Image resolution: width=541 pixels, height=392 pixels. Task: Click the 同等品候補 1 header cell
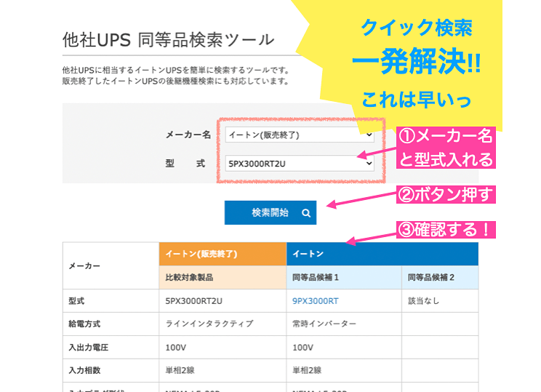click(x=344, y=277)
